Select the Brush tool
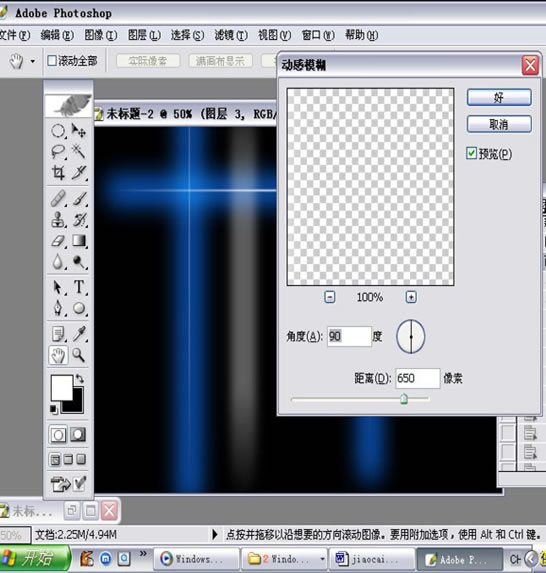 [x=79, y=198]
